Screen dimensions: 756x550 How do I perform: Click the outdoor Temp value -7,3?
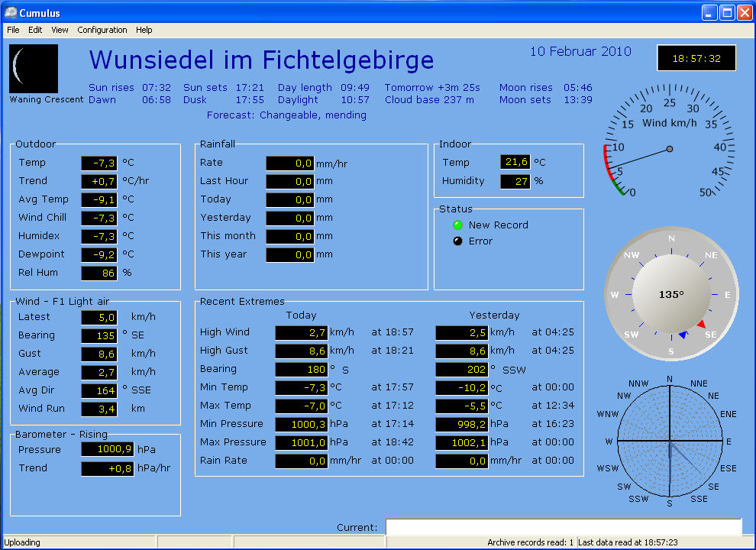(x=99, y=163)
